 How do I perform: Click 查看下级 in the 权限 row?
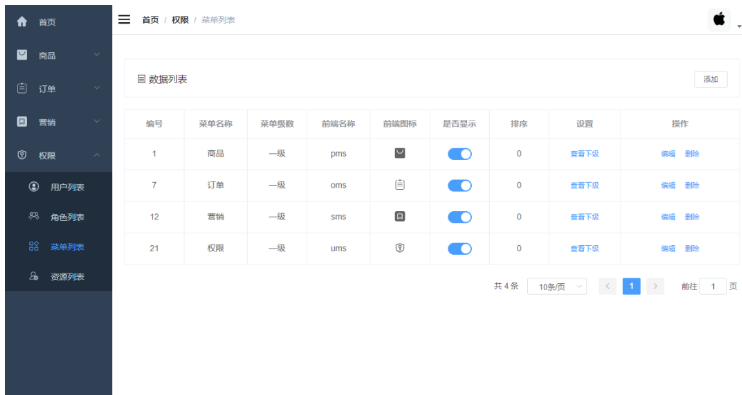(584, 248)
